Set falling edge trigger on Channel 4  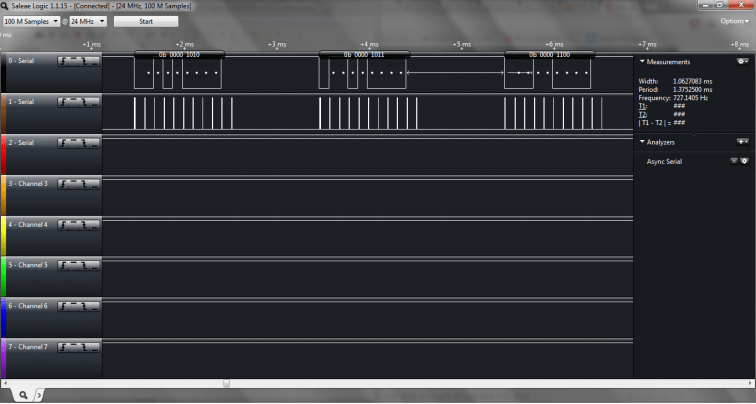pyautogui.click(x=84, y=225)
